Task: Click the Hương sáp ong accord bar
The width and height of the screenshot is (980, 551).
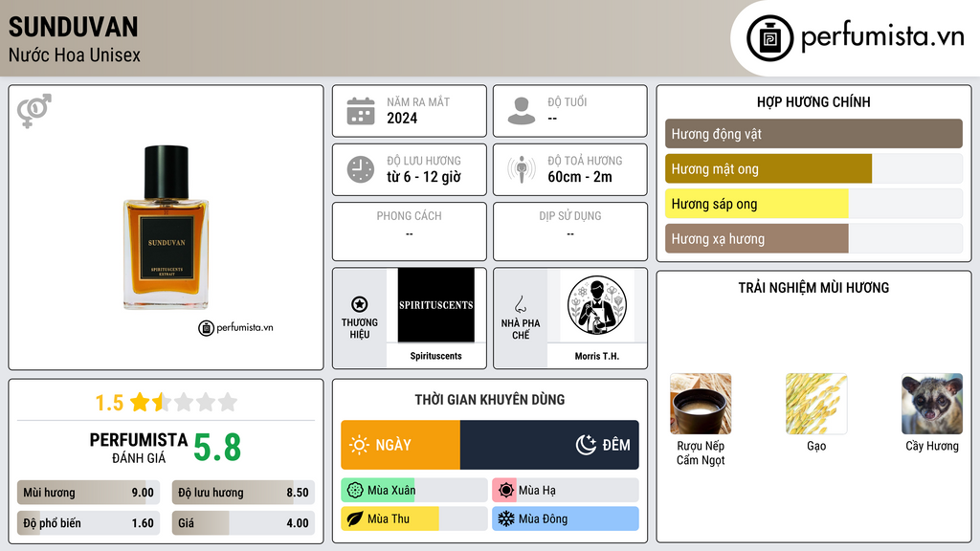Action: click(x=813, y=204)
